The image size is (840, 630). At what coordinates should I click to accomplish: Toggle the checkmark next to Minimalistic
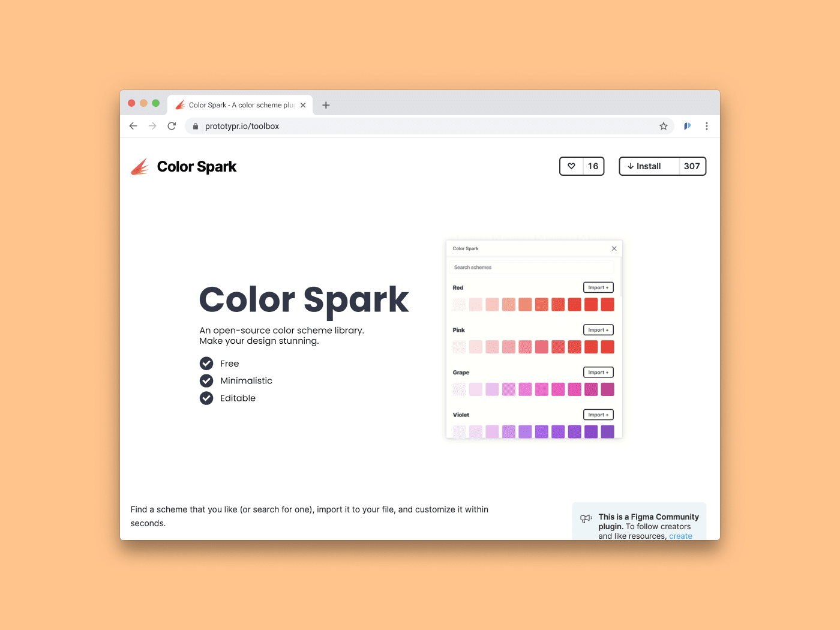(206, 380)
